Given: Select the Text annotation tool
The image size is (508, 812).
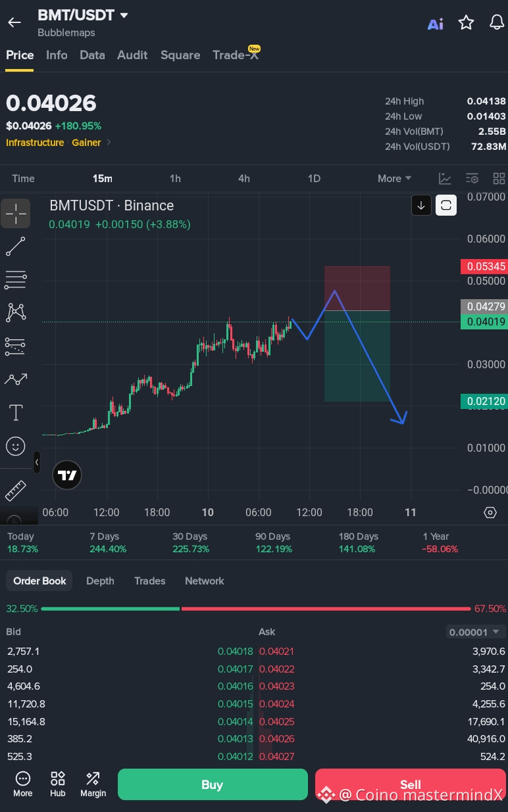Looking at the screenshot, I should coord(15,413).
